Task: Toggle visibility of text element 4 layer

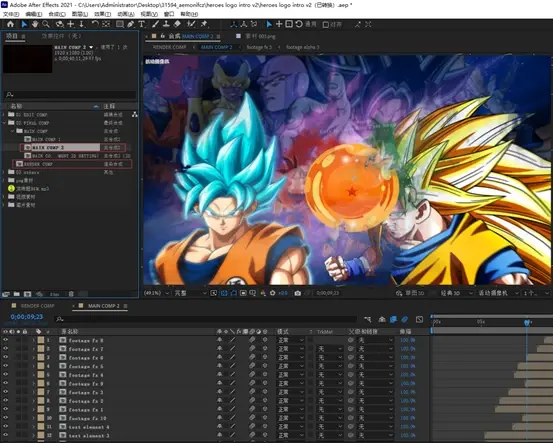Action: (5, 427)
